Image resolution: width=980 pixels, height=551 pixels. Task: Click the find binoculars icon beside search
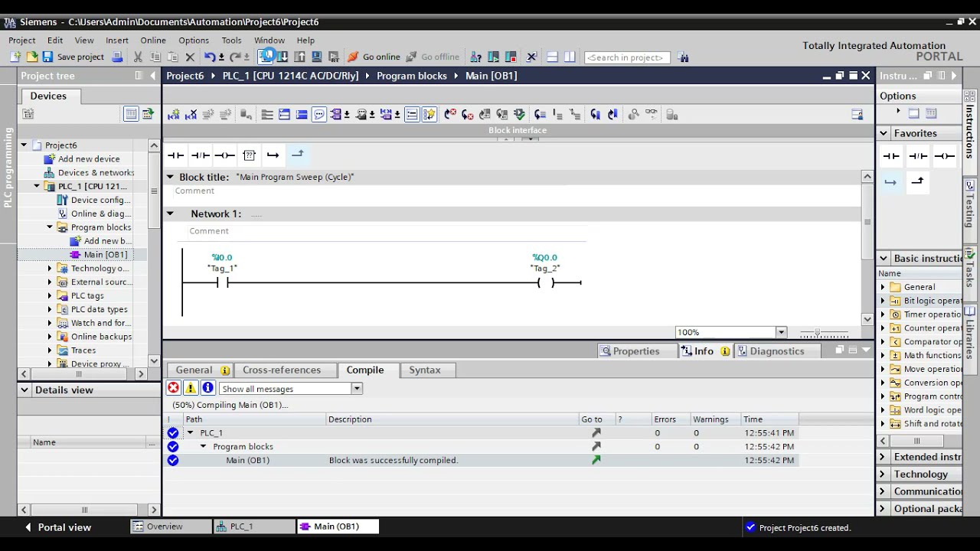pos(683,57)
